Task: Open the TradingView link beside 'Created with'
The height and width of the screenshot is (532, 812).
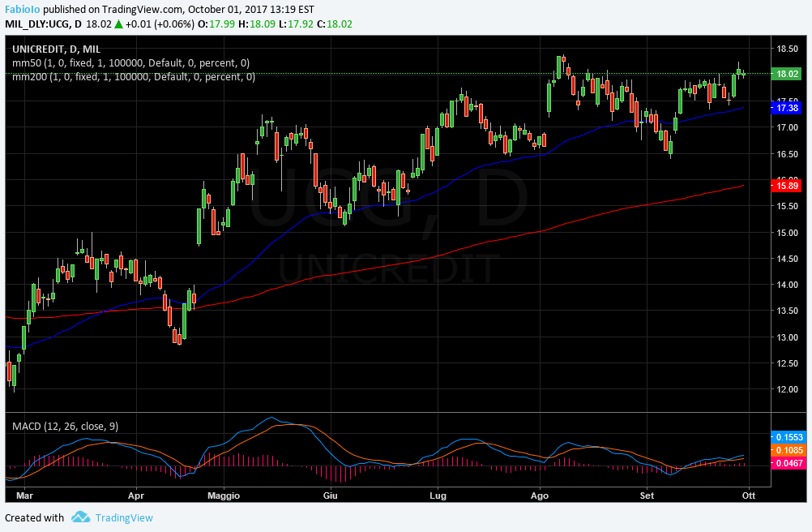Action: (x=124, y=517)
